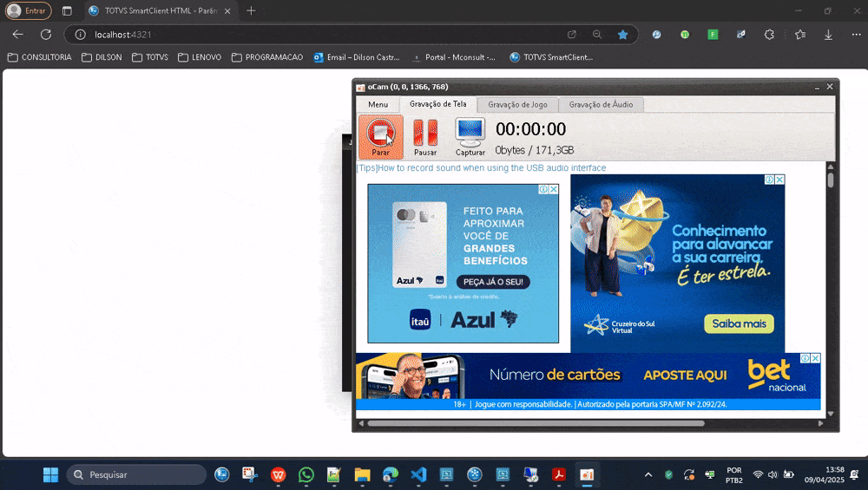Open Portal - Mconsult bookmark
This screenshot has width=868, height=490.
455,57
